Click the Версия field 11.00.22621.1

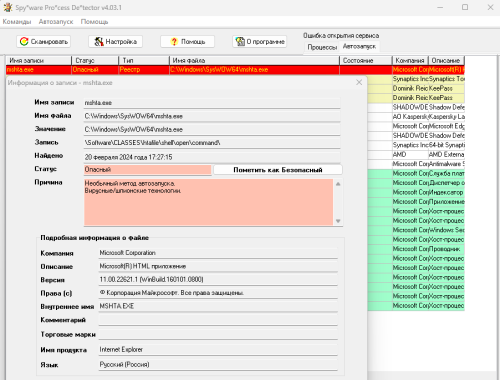(218, 280)
